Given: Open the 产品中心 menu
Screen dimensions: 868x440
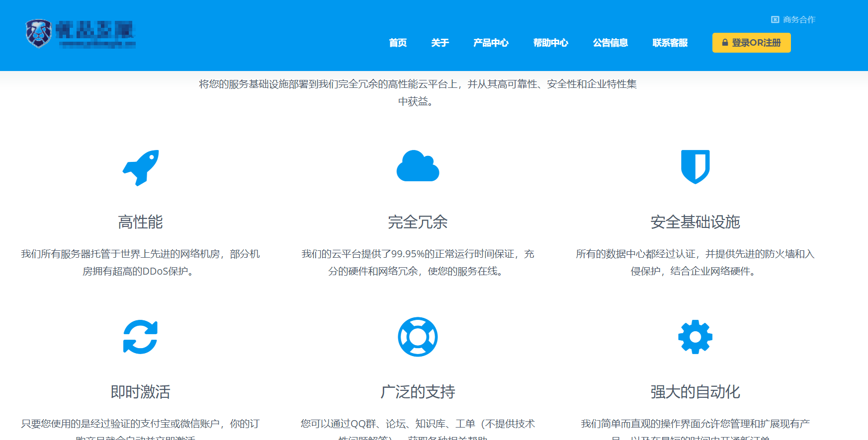Looking at the screenshot, I should pyautogui.click(x=491, y=43).
